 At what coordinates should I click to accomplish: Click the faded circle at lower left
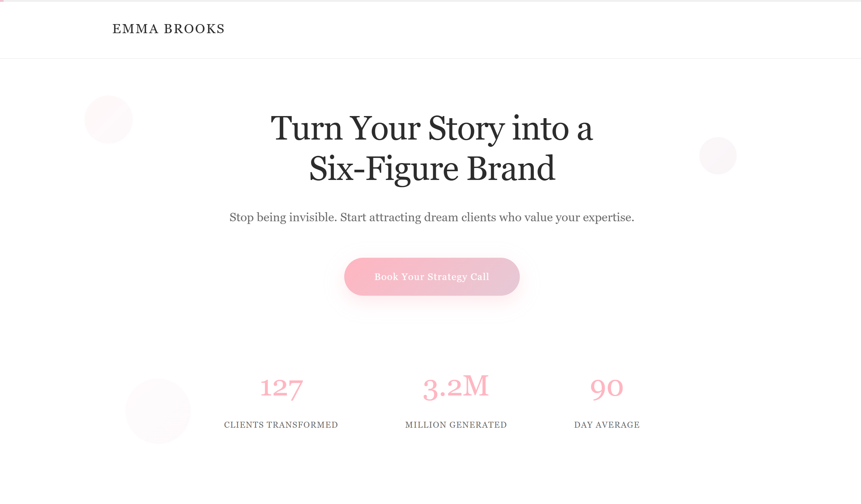tap(158, 410)
